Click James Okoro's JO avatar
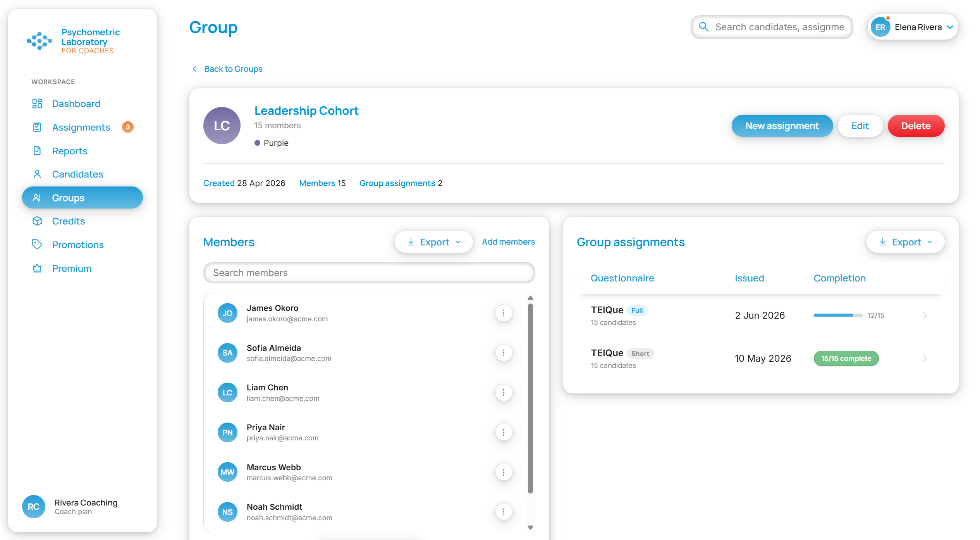The image size is (980, 540). (227, 313)
